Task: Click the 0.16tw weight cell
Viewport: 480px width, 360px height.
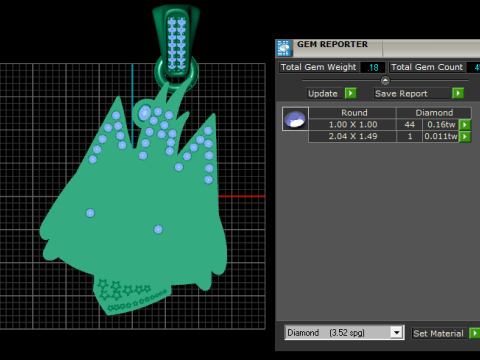Action: pyautogui.click(x=441, y=125)
